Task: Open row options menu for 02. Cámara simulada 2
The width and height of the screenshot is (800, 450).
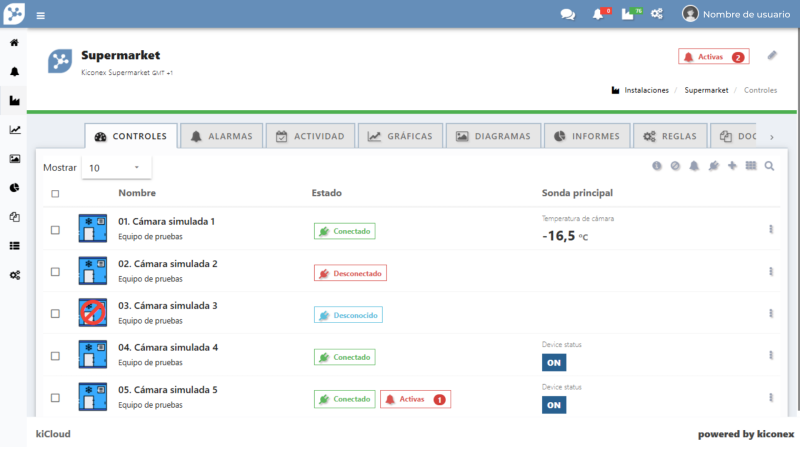Action: coord(770,271)
